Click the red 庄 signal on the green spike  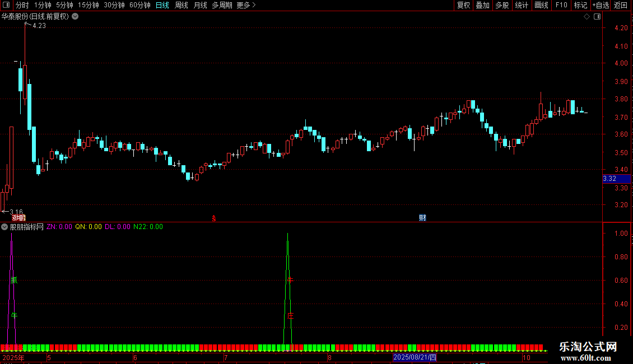pos(290,316)
